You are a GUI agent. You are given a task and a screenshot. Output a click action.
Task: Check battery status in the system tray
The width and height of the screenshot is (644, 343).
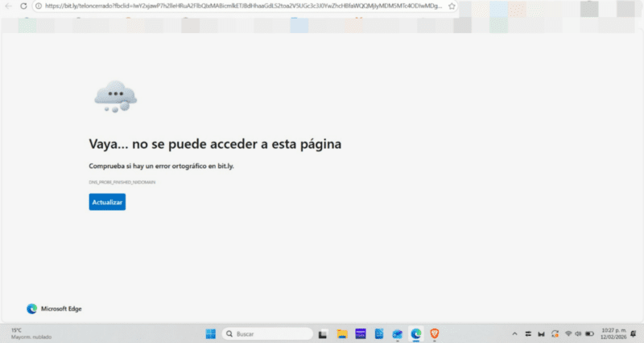click(x=590, y=333)
